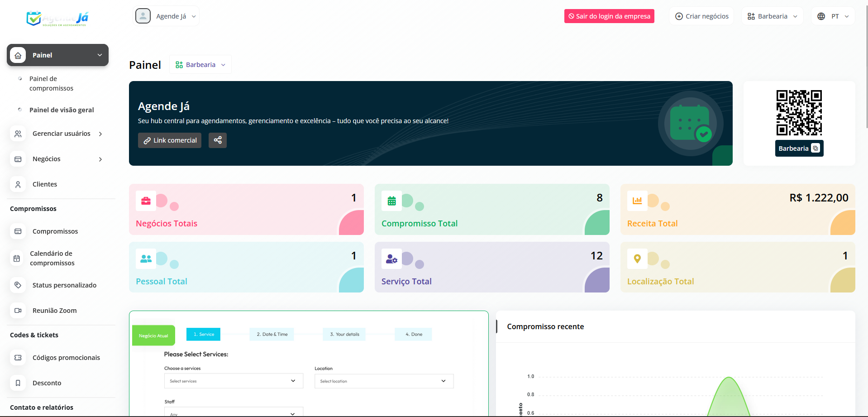Click the user-gear icon on Serviço Total card

pyautogui.click(x=391, y=259)
